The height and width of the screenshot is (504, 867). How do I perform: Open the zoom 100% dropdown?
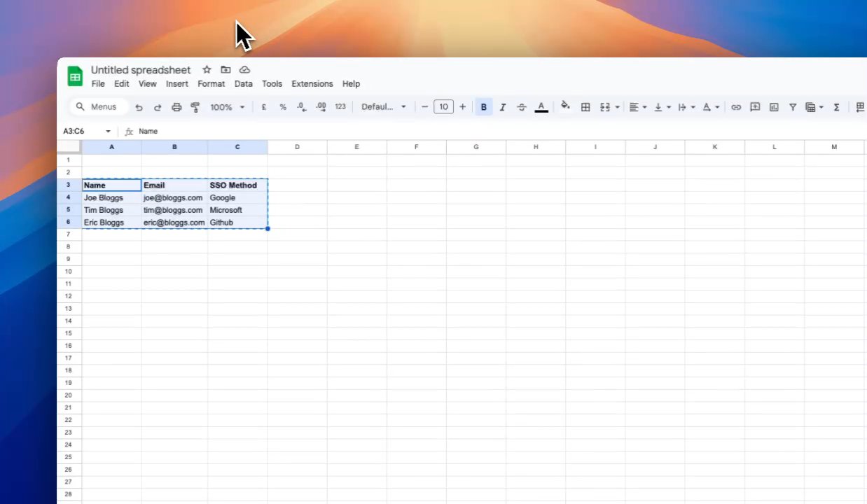(228, 107)
